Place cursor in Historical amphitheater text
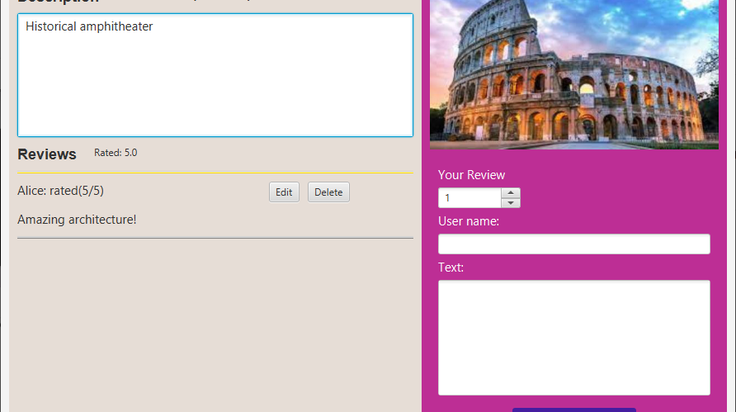This screenshot has height=412, width=736. 89,27
